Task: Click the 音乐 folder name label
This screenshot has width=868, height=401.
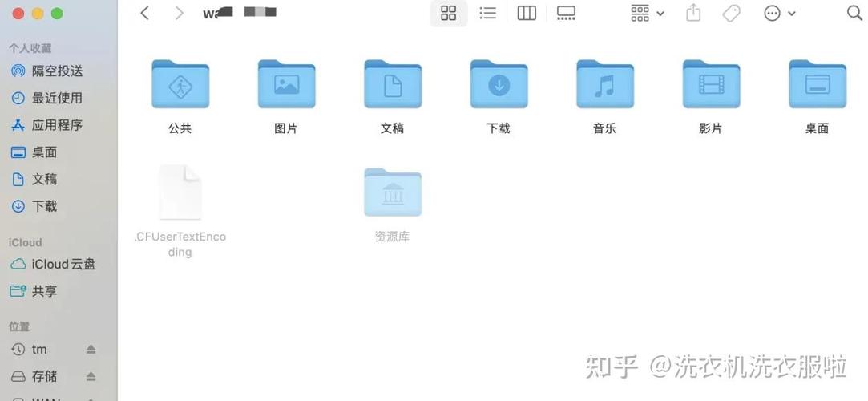Action: point(605,128)
